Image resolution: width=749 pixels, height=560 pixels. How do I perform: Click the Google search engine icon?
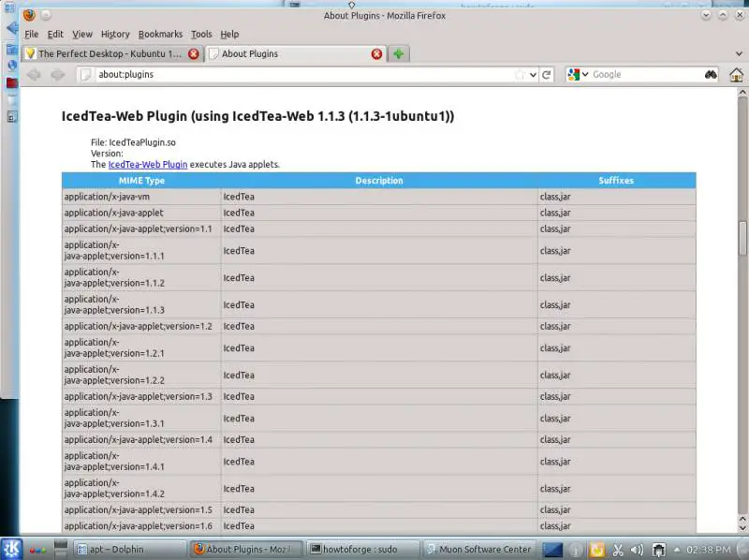pyautogui.click(x=574, y=75)
